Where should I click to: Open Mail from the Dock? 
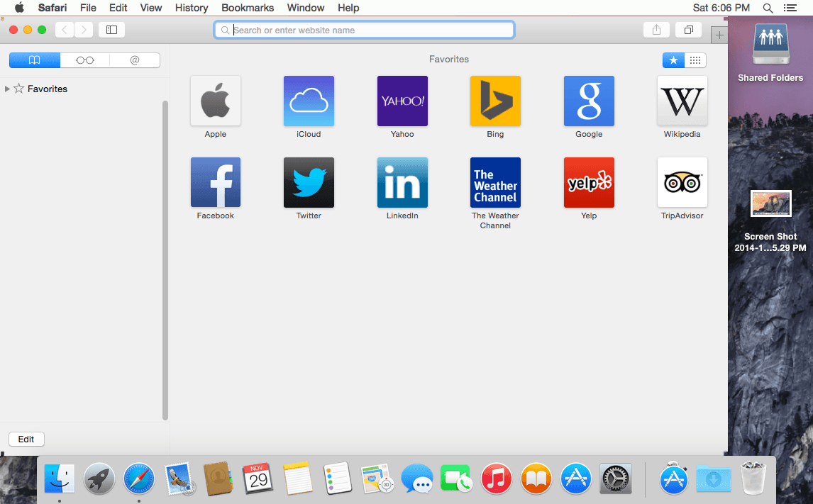coord(179,478)
